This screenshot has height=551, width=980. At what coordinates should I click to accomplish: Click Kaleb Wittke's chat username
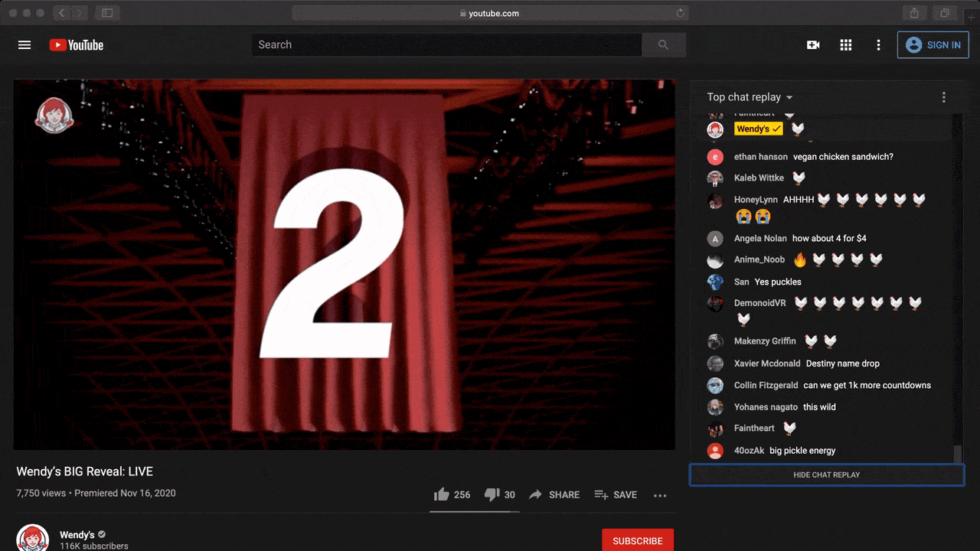[759, 178]
